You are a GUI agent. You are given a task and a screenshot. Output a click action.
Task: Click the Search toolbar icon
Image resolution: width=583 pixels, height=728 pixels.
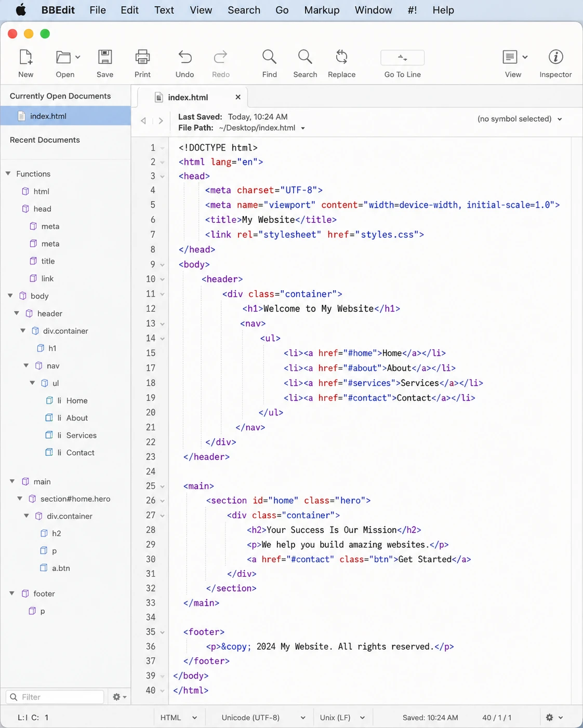(x=305, y=57)
